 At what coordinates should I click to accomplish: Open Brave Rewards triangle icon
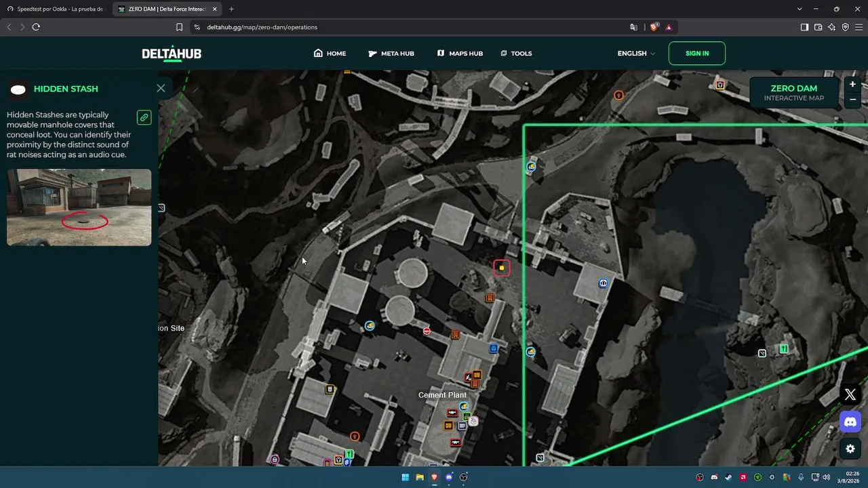(x=669, y=27)
